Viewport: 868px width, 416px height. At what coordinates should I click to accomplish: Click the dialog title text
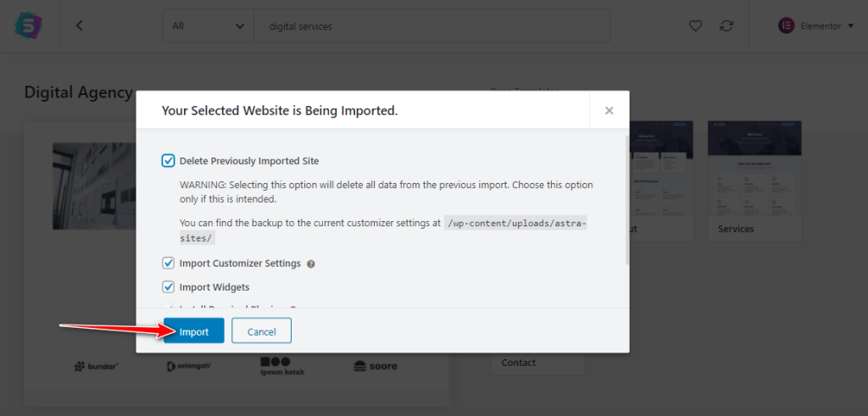coord(280,111)
